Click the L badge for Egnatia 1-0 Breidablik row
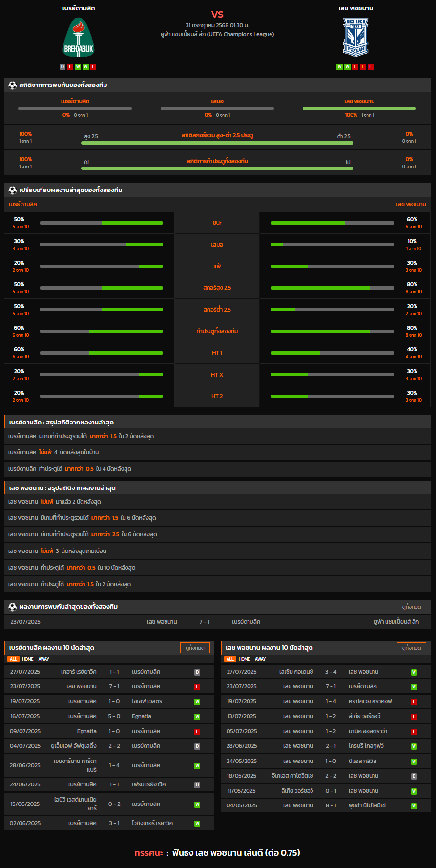The width and height of the screenshot is (436, 868). (197, 732)
